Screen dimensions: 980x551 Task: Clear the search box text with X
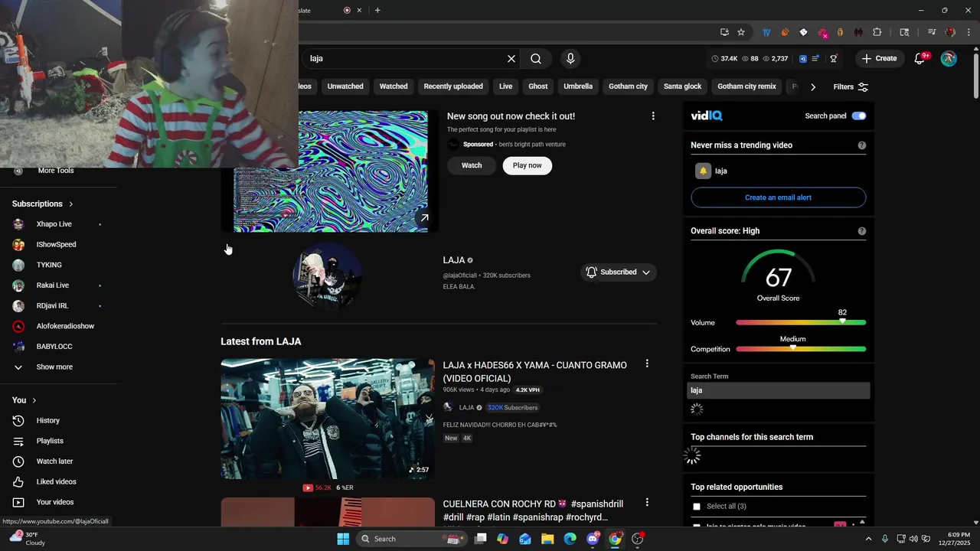[511, 59]
